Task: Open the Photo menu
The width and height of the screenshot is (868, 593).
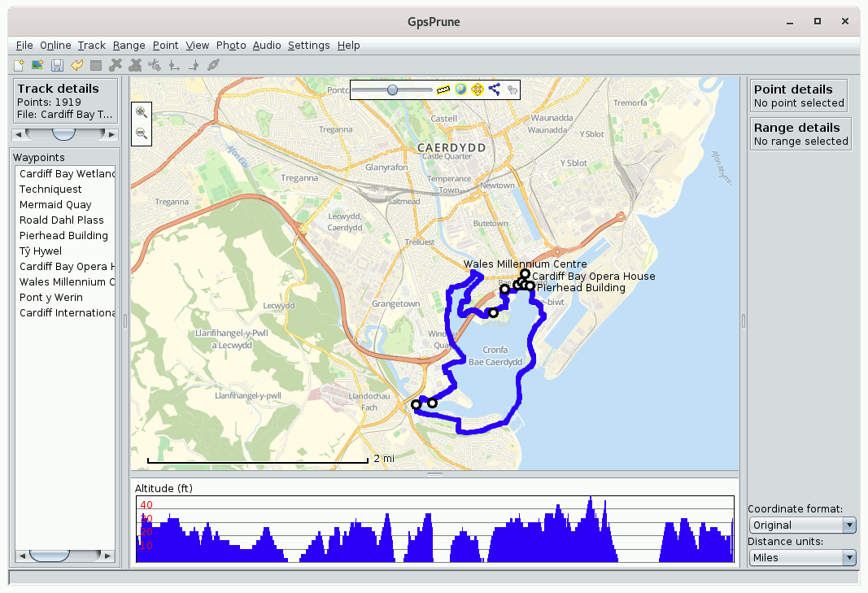Action: (x=231, y=46)
